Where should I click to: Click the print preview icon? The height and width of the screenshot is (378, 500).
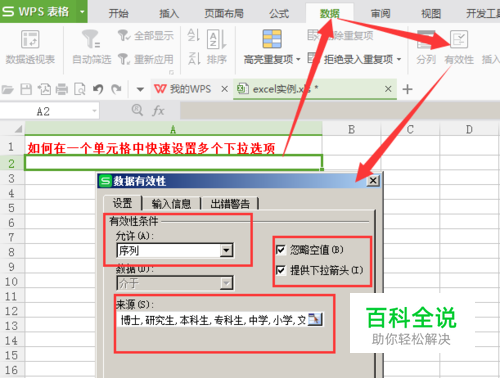click(80, 89)
